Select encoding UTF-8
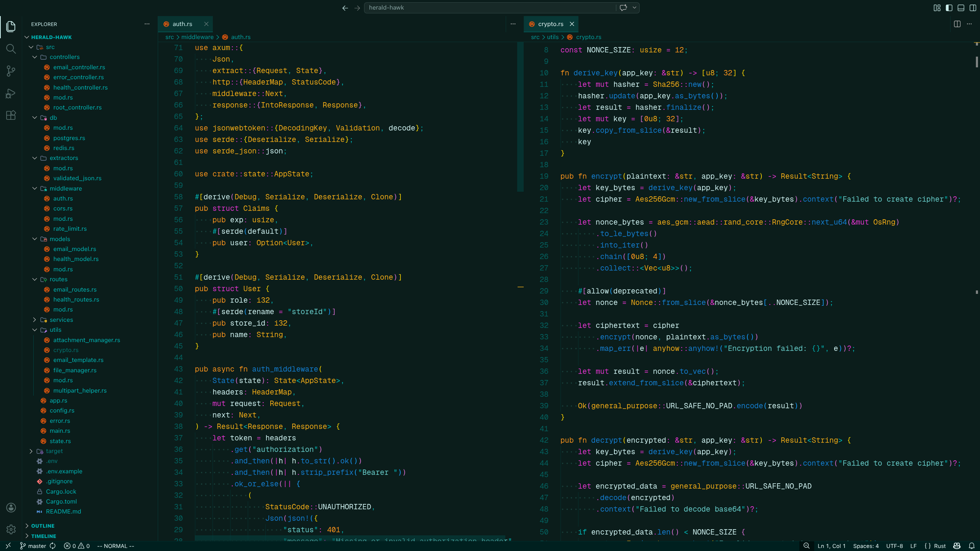 pyautogui.click(x=895, y=546)
